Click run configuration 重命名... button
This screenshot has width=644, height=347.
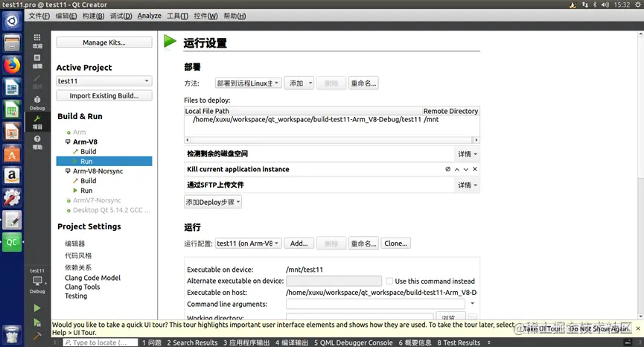coord(363,243)
